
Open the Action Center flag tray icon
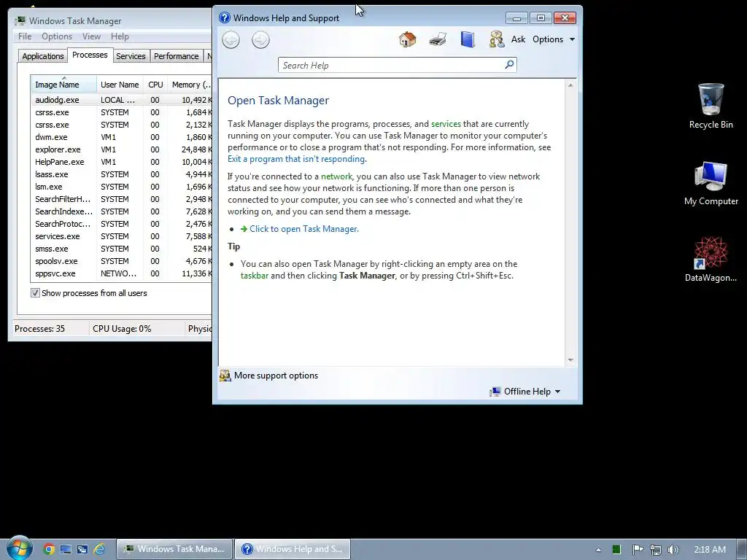pyautogui.click(x=638, y=550)
